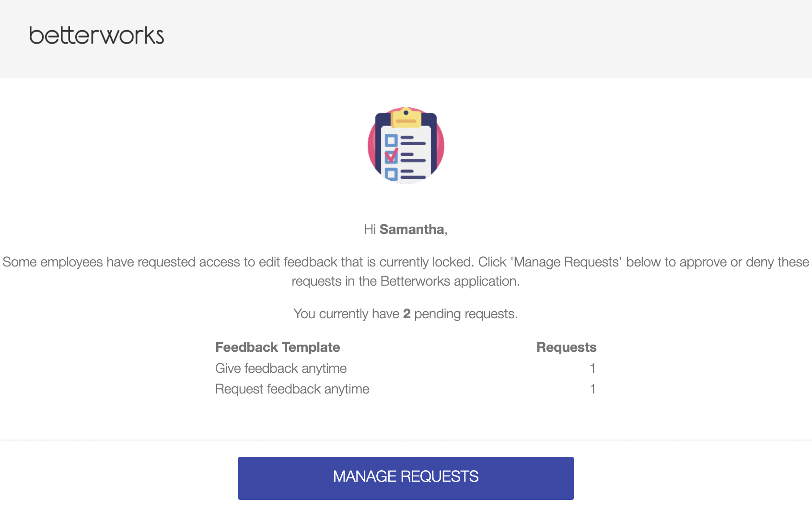
Task: Click the Samantha name in the greeting
Action: 412,229
